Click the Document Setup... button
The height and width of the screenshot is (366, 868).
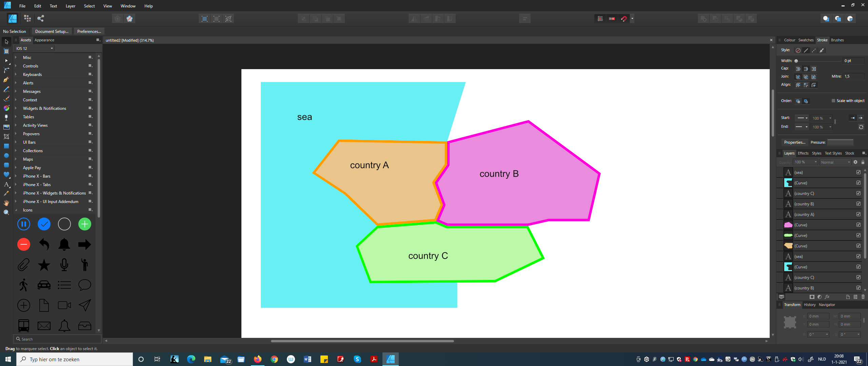tap(52, 32)
